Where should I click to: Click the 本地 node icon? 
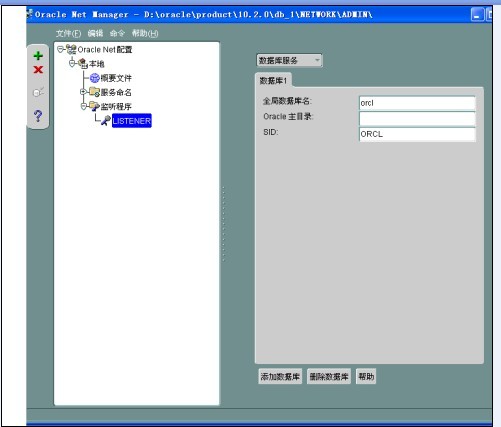[83, 64]
